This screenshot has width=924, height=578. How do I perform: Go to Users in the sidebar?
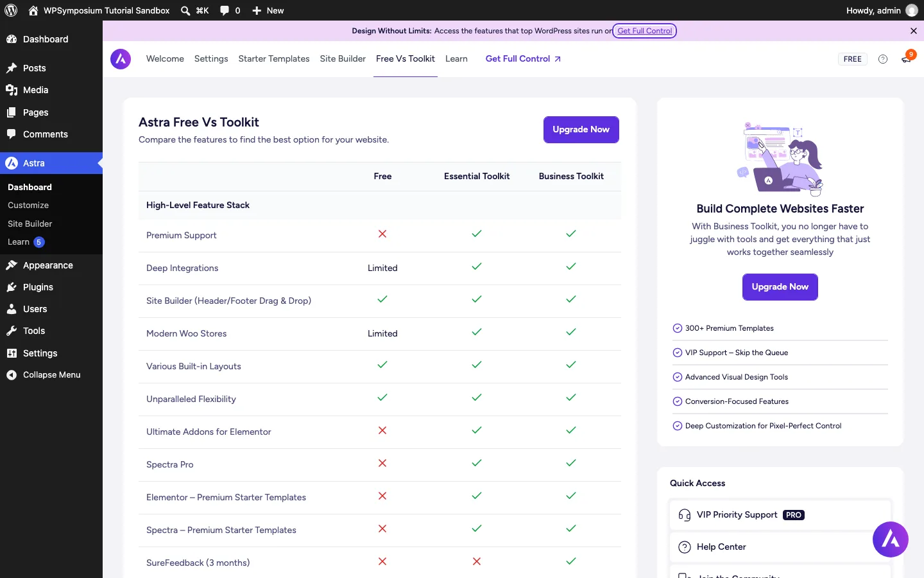tap(51, 309)
